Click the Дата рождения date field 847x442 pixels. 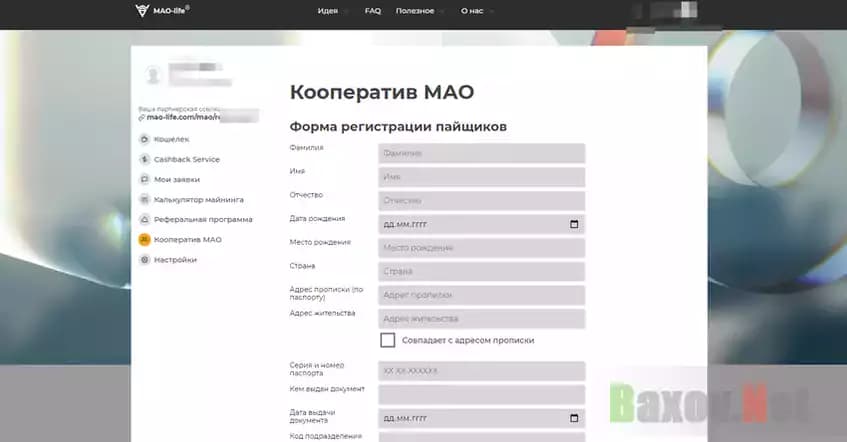pyautogui.click(x=482, y=224)
